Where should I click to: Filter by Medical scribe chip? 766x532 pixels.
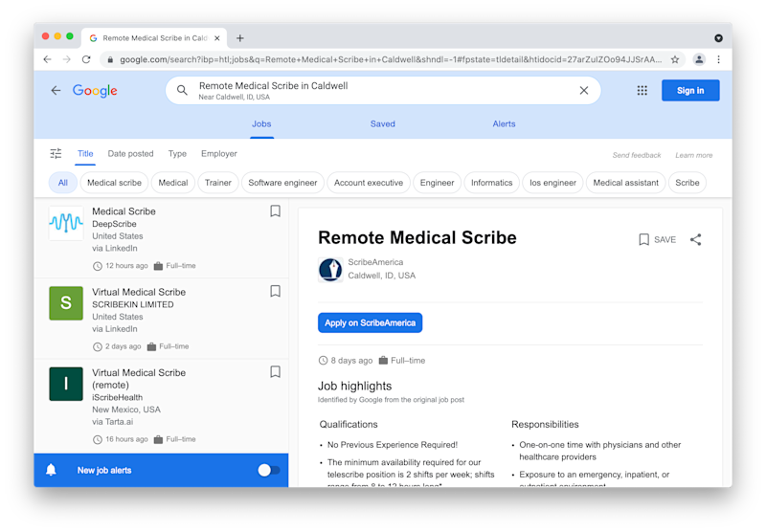click(114, 183)
